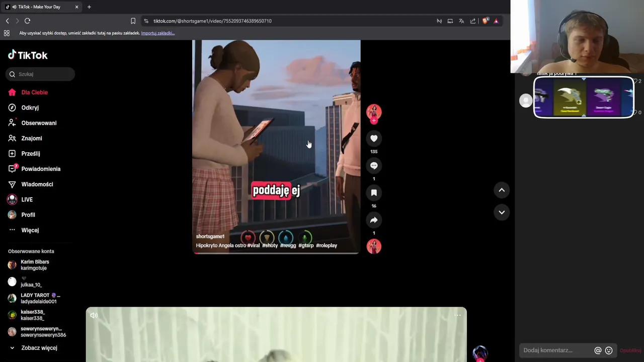Open Brave Rewards triangle icon
This screenshot has width=644, height=362.
(x=496, y=21)
